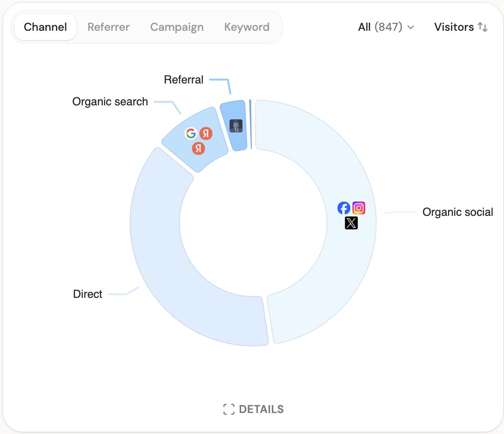504x434 pixels.
Task: Click the Google icon in Organic search
Action: click(x=191, y=133)
